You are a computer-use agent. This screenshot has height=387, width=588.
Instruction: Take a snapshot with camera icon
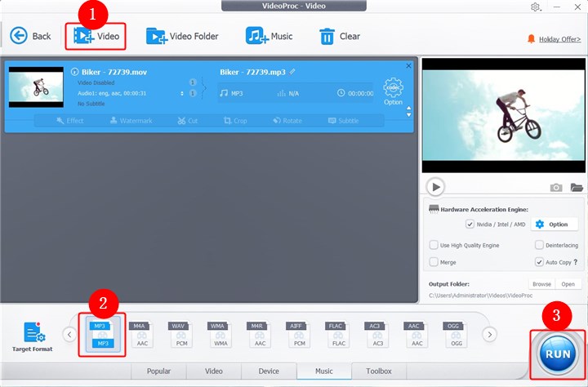pyautogui.click(x=556, y=187)
